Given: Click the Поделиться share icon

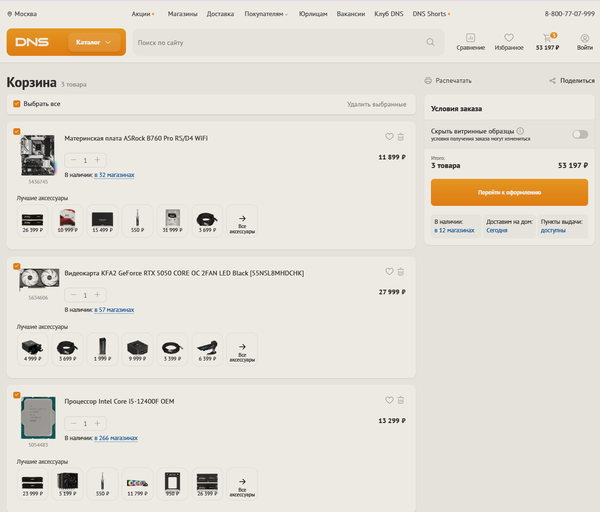Looking at the screenshot, I should 552,80.
